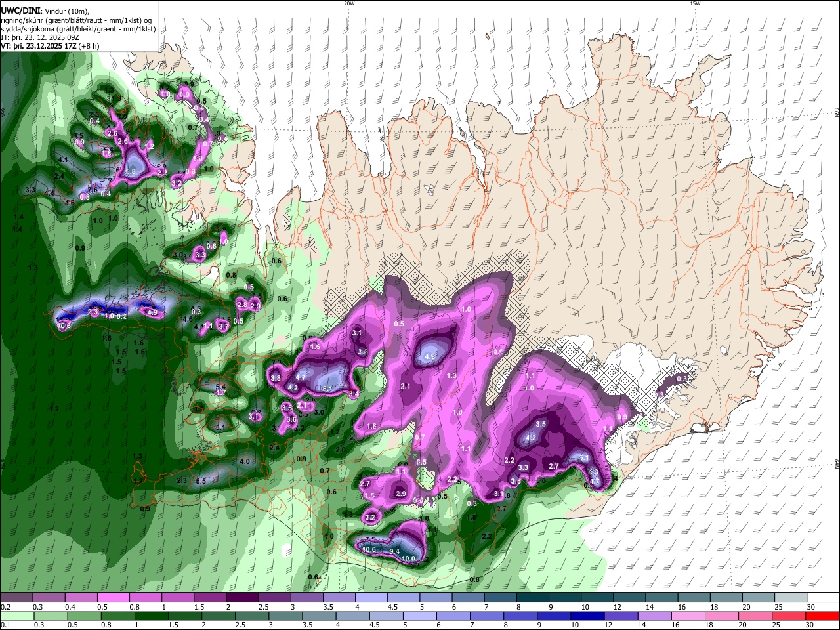Click the '0.1' label in the rain legend
Viewport: 840px width, 630px height.
coord(5,625)
